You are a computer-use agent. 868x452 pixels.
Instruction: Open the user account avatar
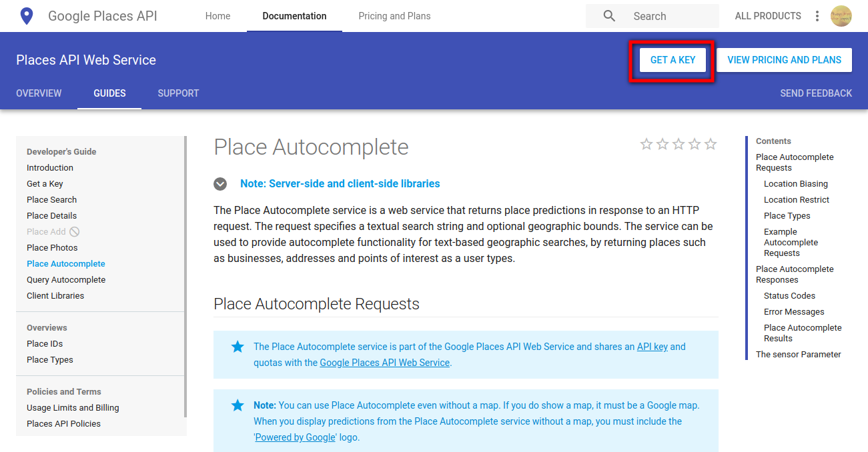pyautogui.click(x=841, y=16)
